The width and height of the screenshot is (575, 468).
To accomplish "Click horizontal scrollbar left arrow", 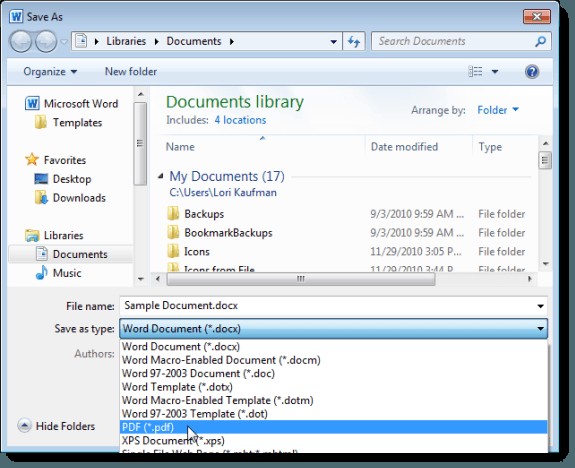I will click(158, 279).
